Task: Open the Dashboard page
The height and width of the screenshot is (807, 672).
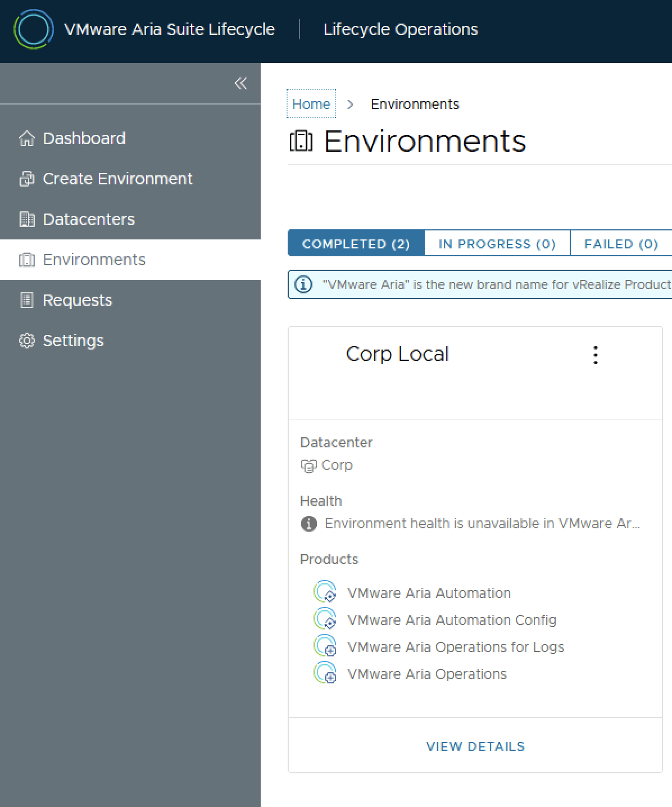Action: 84,138
